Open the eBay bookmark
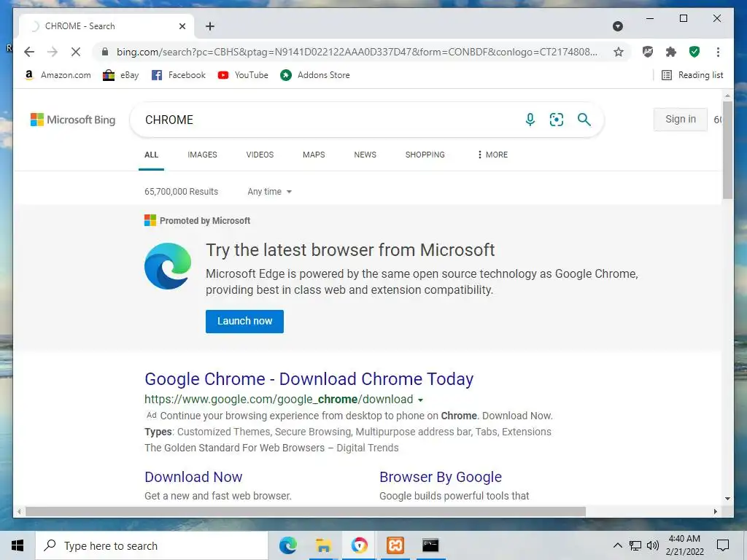The image size is (747, 560). coord(121,75)
